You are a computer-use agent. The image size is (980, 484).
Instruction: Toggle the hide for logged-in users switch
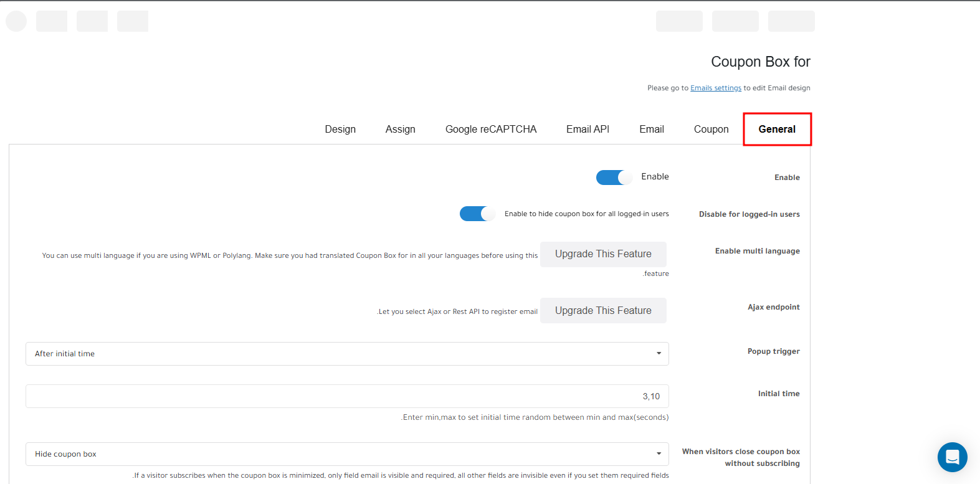(477, 214)
